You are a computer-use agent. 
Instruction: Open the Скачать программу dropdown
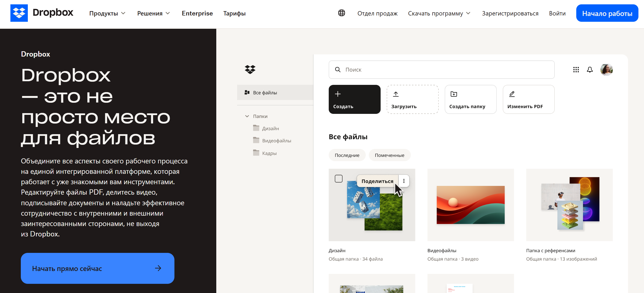[439, 13]
